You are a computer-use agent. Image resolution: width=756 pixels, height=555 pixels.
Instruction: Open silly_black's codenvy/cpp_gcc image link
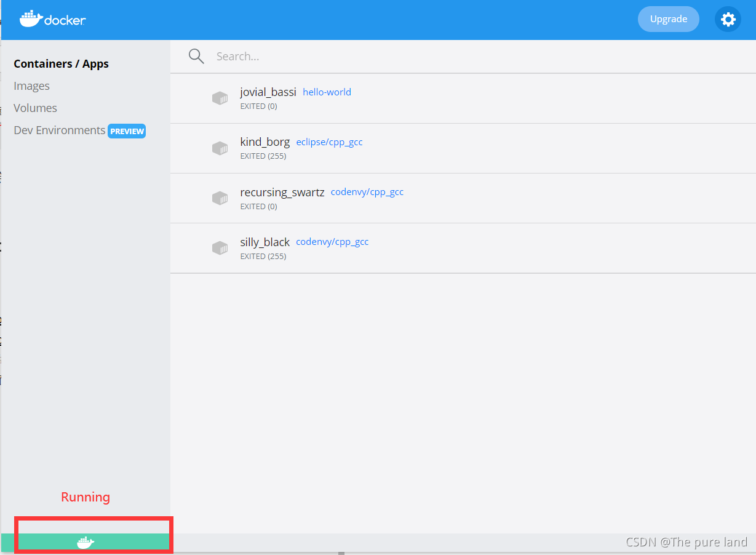point(332,242)
